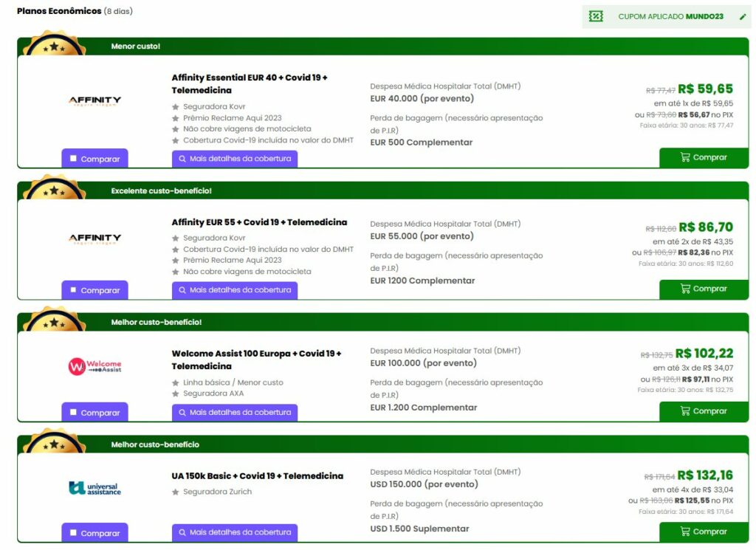Tick Comparar checkbox for Affinity EUR 55 plan
Image resolution: width=756 pixels, height=550 pixels.
click(73, 290)
